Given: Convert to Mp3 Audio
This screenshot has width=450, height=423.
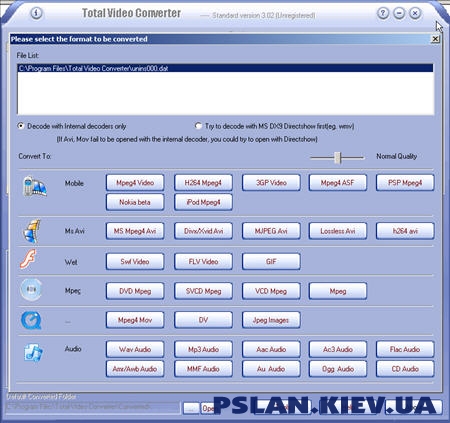Looking at the screenshot, I should [x=203, y=349].
